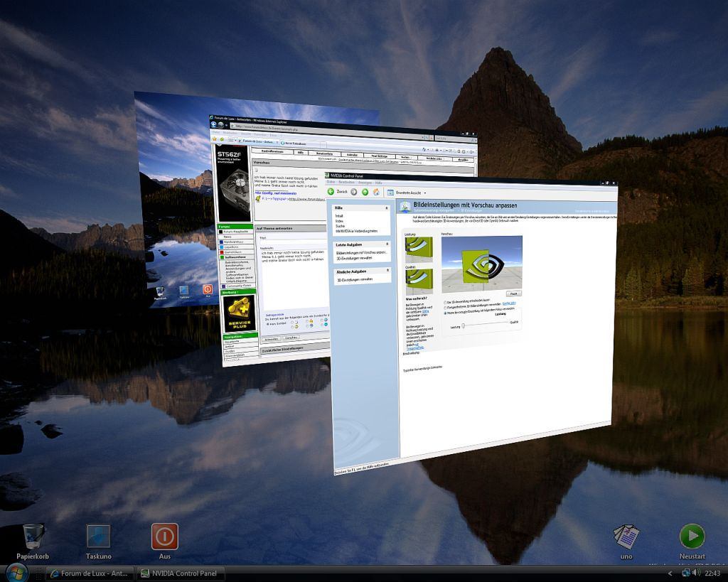The image size is (728, 582).
Task: Select the Kein Symbol radio button
Action: tap(267, 324)
